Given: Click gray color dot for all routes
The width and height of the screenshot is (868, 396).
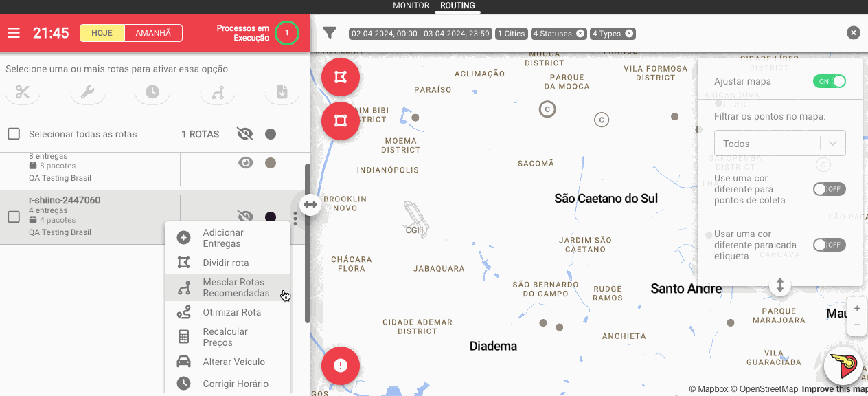Looking at the screenshot, I should pyautogui.click(x=271, y=134).
